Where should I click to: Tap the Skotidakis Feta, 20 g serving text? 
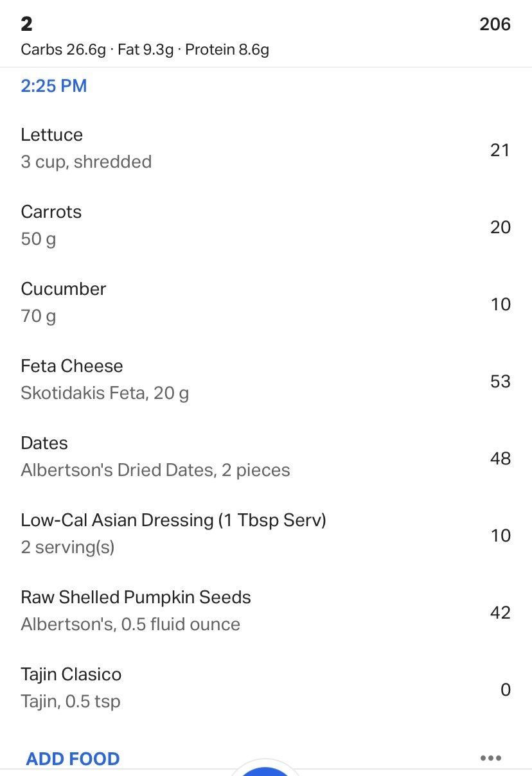pyautogui.click(x=105, y=393)
